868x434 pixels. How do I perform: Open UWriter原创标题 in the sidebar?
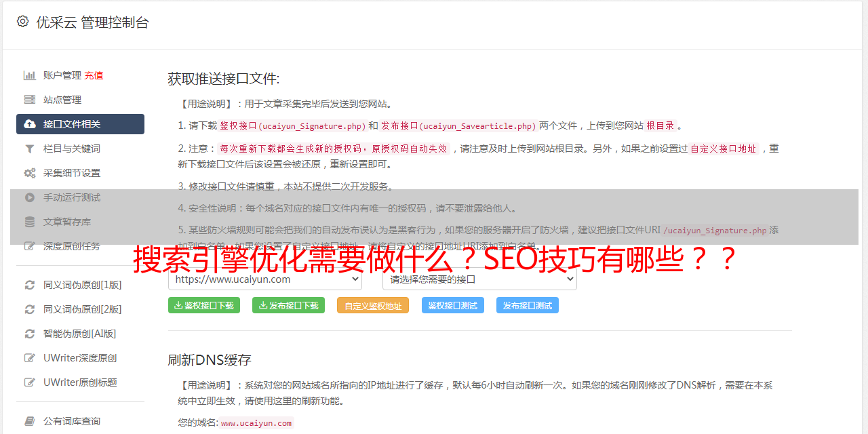coord(80,382)
